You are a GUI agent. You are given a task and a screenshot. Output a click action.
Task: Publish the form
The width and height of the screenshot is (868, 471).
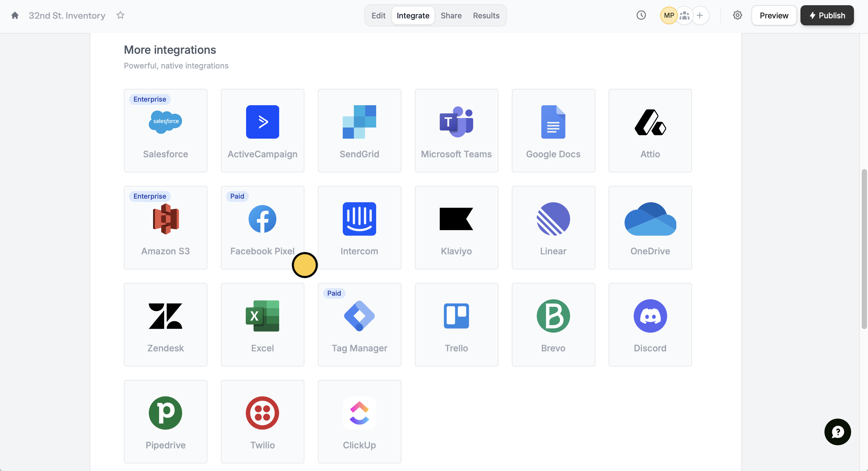[x=827, y=15]
